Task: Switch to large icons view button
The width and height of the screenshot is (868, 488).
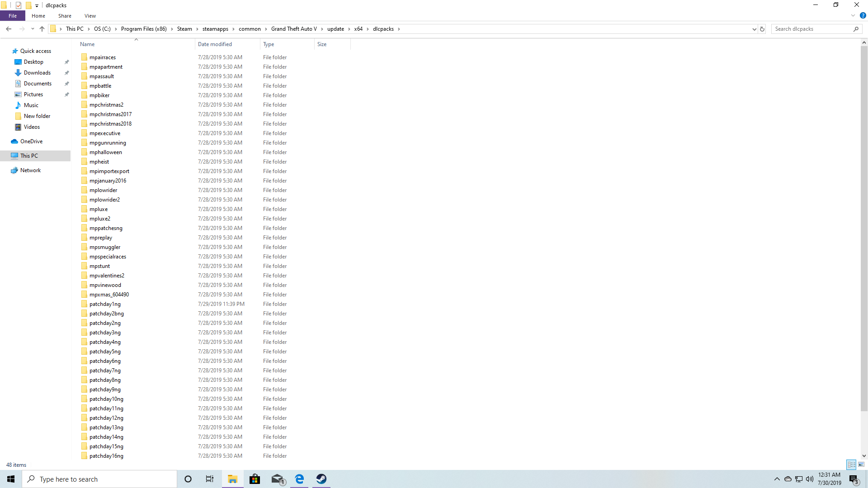Action: 861,465
